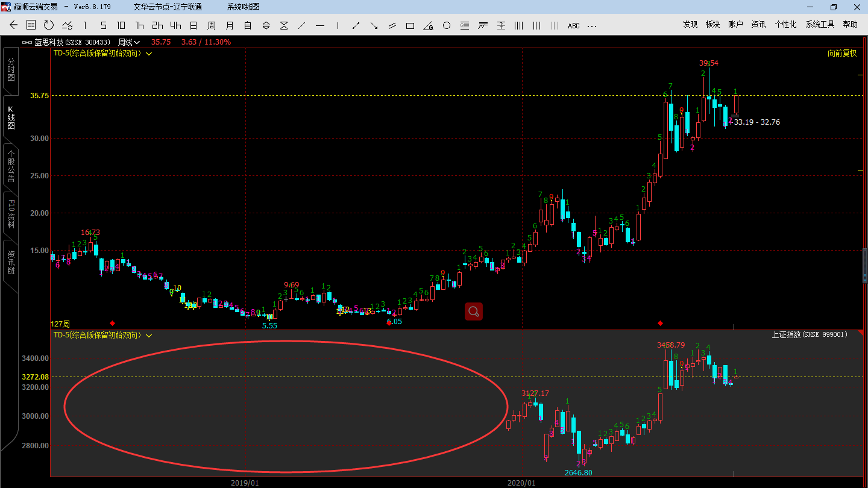Click the 127周 label on the chart

pyautogui.click(x=60, y=324)
